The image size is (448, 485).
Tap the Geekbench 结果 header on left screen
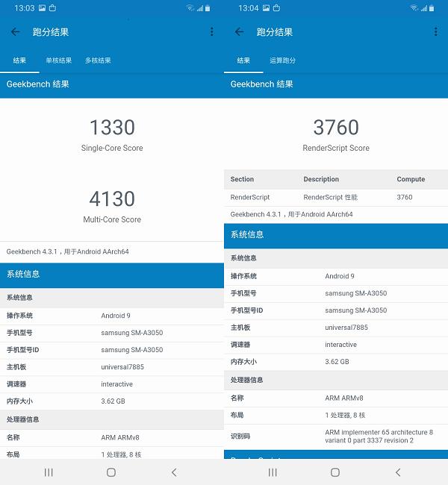pos(112,84)
